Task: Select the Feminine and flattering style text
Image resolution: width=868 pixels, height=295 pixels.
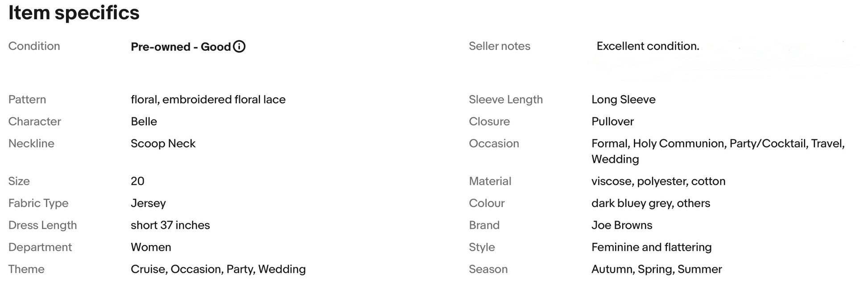Action: 651,247
